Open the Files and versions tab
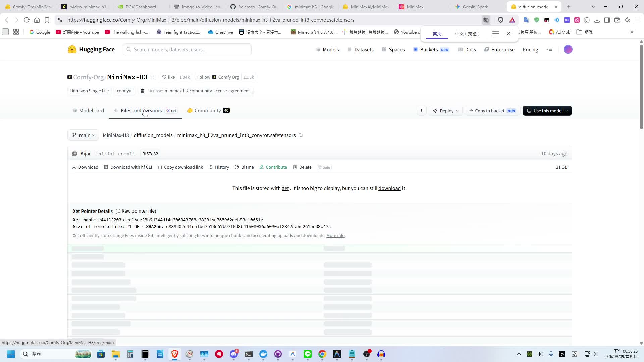This screenshot has width=644, height=362. pyautogui.click(x=145, y=111)
